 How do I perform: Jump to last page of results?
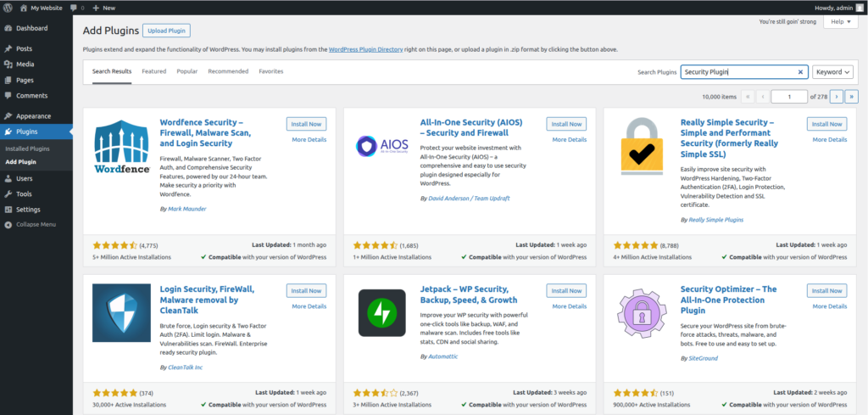tap(852, 97)
